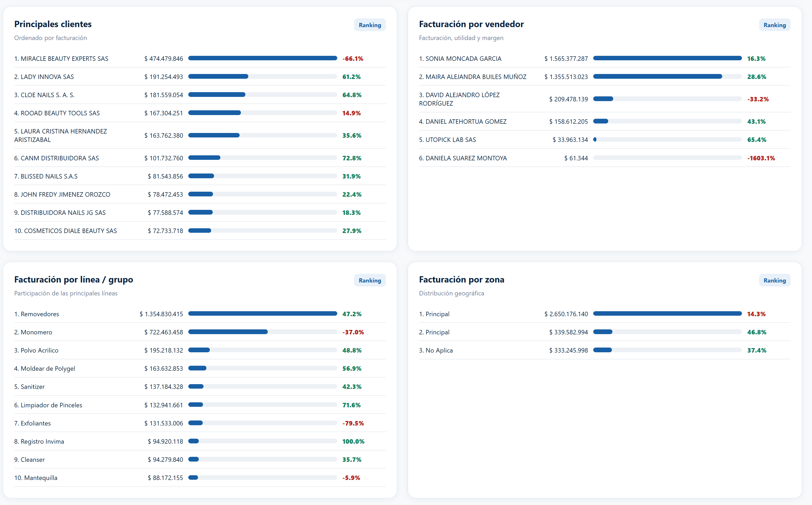812x505 pixels.
Task: Click the 64.8% margin value
Action: tap(352, 95)
